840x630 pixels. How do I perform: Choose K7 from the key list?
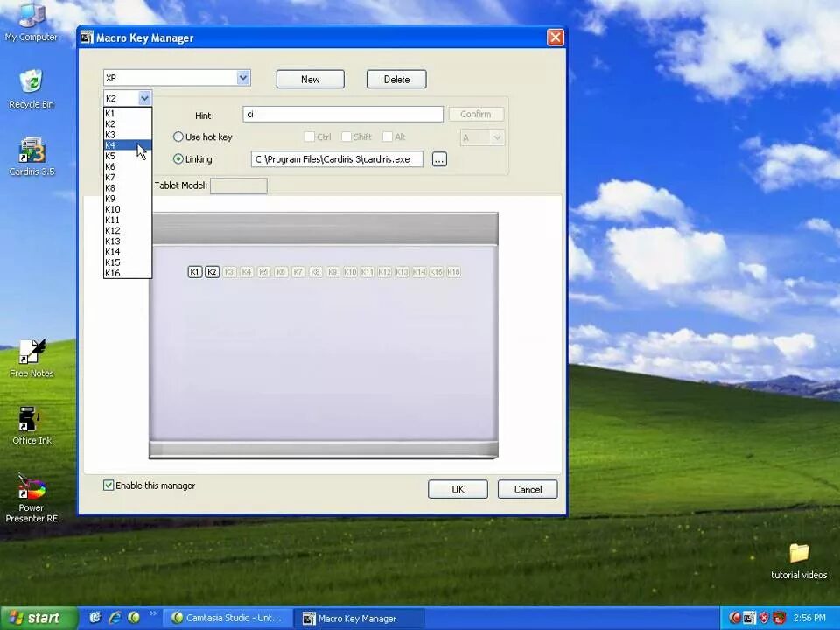click(128, 178)
